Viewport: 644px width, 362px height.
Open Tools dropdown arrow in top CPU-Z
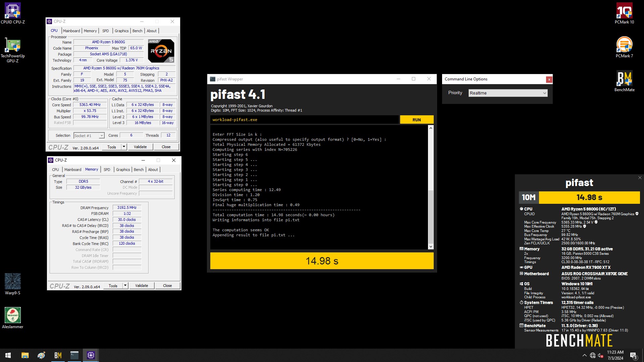(x=124, y=147)
